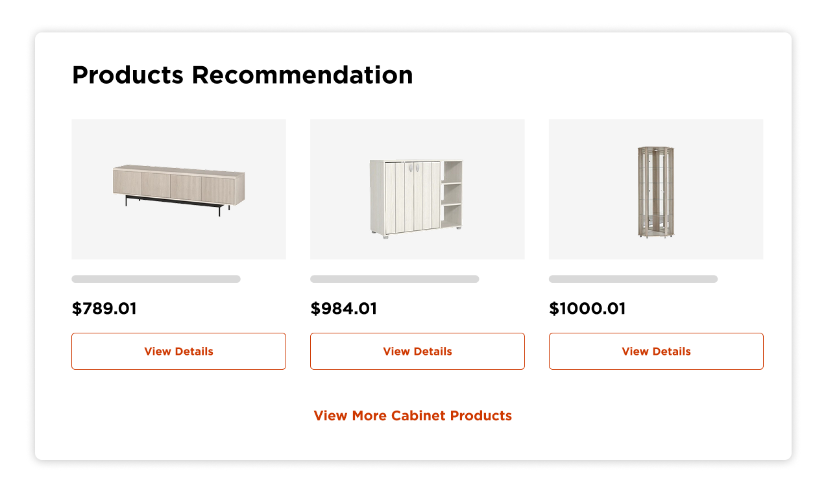This screenshot has width=826, height=504.
Task: View details for the $1000.01 product
Action: point(656,351)
